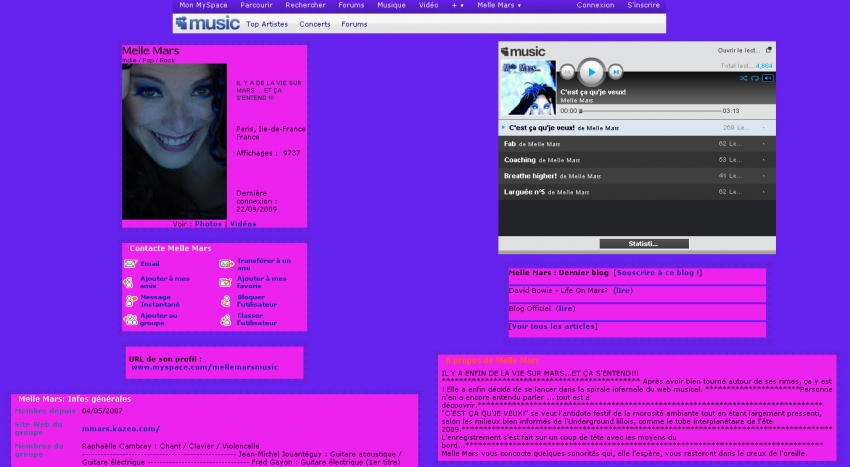The width and height of the screenshot is (850, 467).
Task: Open the Parcourir menu item
Action: [x=256, y=5]
